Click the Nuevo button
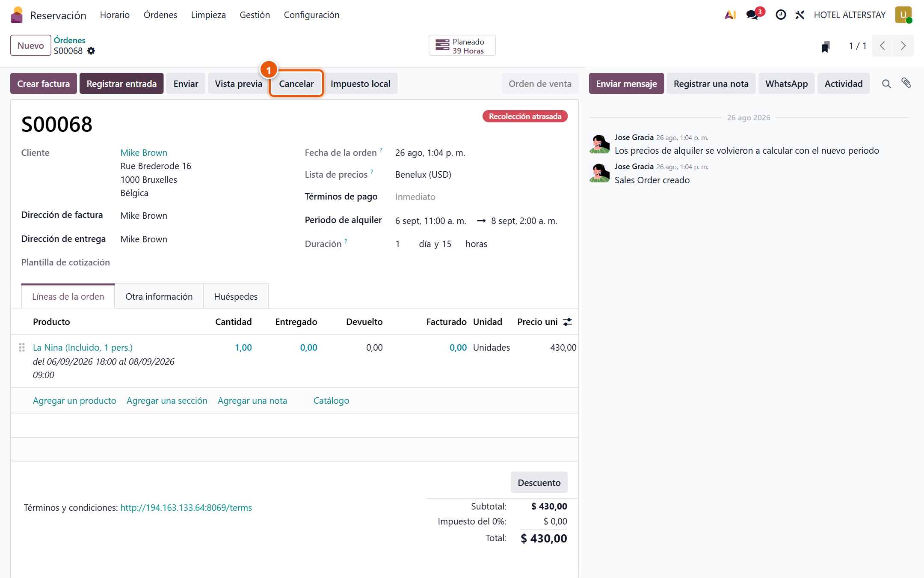Screen dimensions: 924x578 coord(31,45)
